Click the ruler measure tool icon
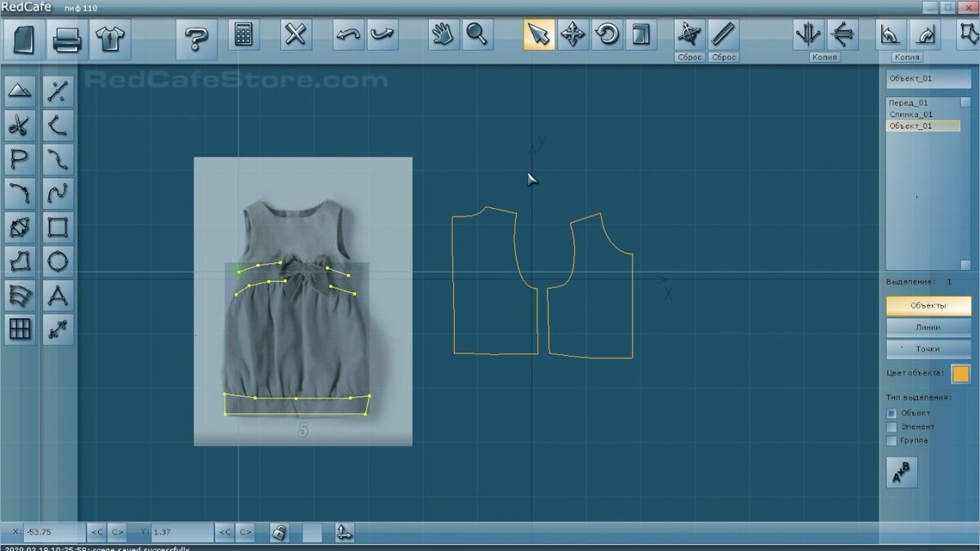Viewport: 980px width, 551px height. pos(723,34)
